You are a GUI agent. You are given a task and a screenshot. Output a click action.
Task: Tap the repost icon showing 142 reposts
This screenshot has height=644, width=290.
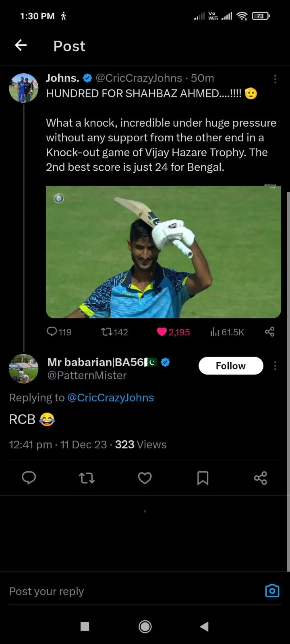click(x=107, y=332)
